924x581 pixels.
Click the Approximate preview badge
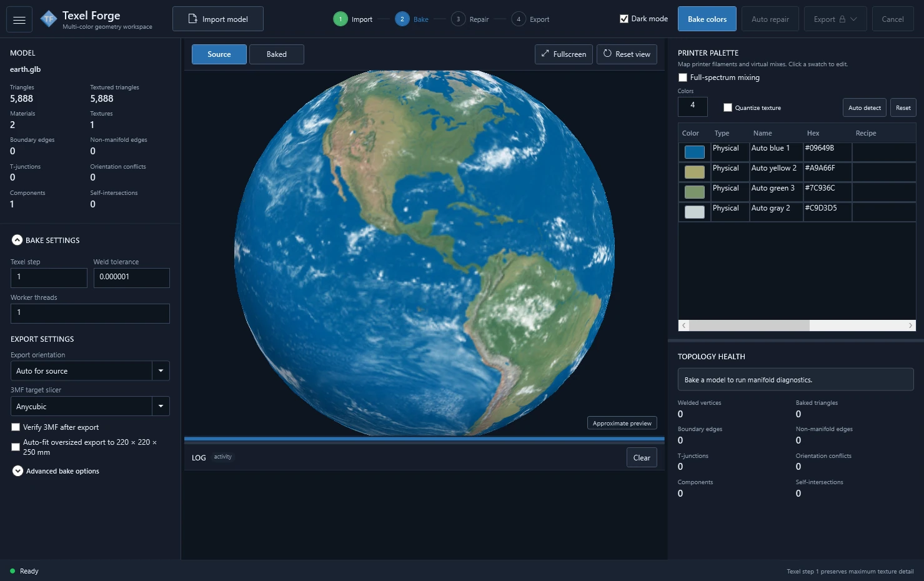622,423
